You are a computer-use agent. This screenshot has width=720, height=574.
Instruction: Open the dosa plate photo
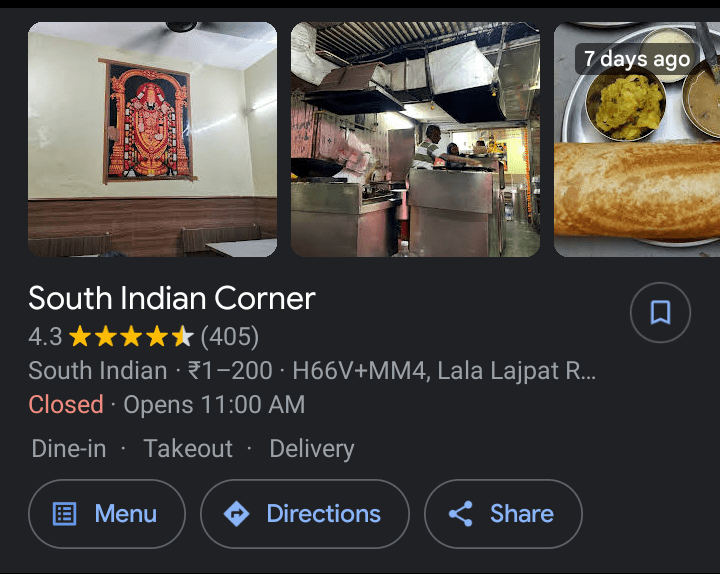[x=637, y=139]
